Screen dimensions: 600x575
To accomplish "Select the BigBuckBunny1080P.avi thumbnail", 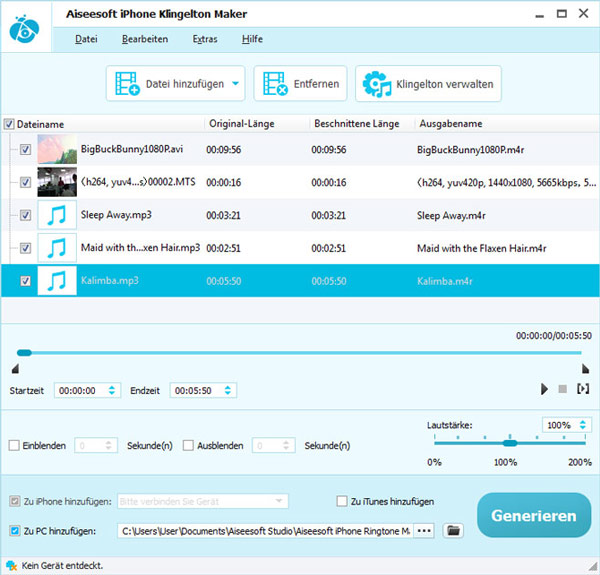I will coord(57,149).
